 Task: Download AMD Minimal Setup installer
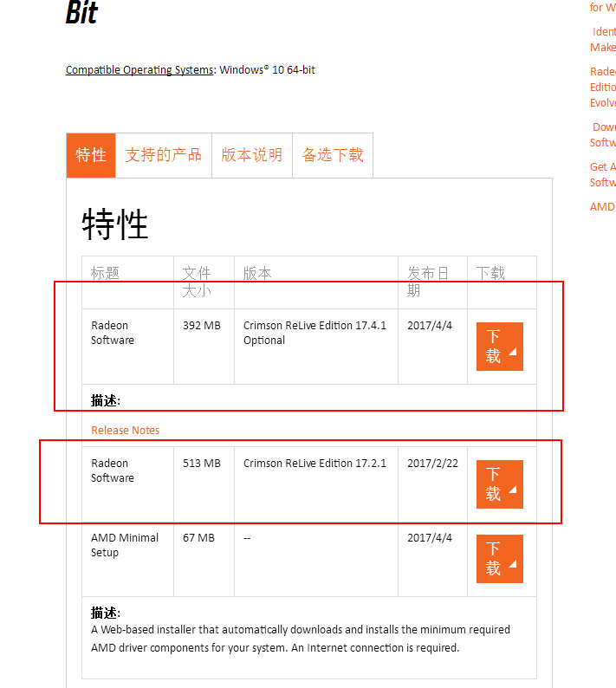[x=500, y=559]
